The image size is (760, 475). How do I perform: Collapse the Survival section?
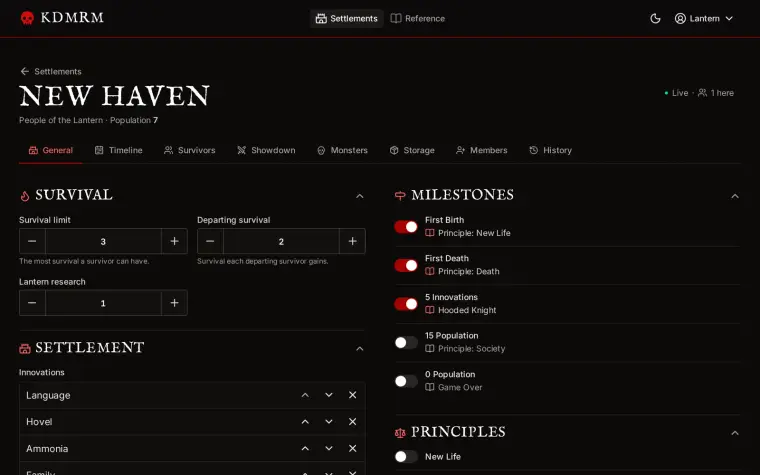(x=360, y=196)
